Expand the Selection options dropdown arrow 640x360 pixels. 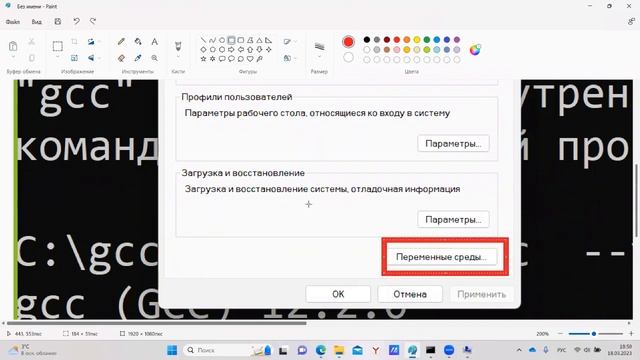point(58,57)
